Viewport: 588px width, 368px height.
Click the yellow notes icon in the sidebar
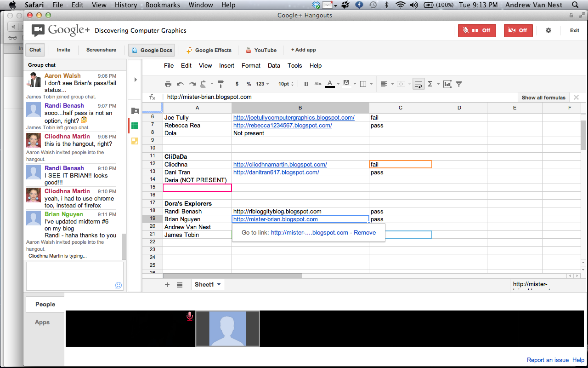coord(135,141)
